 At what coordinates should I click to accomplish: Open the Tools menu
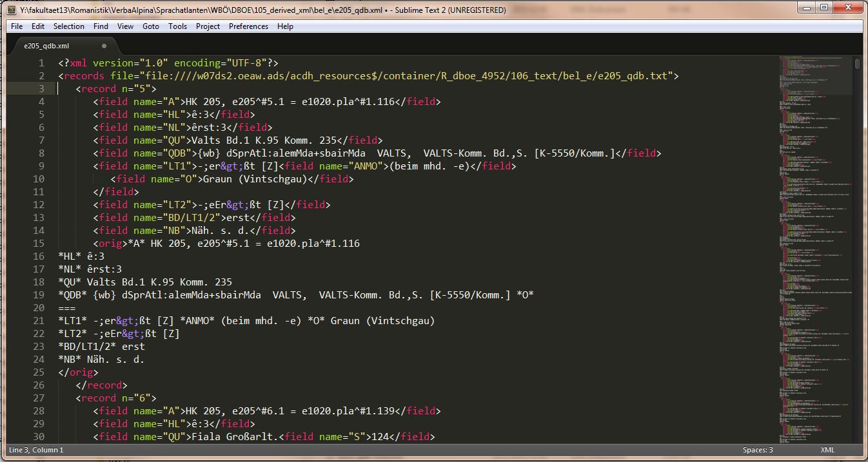[x=177, y=26]
